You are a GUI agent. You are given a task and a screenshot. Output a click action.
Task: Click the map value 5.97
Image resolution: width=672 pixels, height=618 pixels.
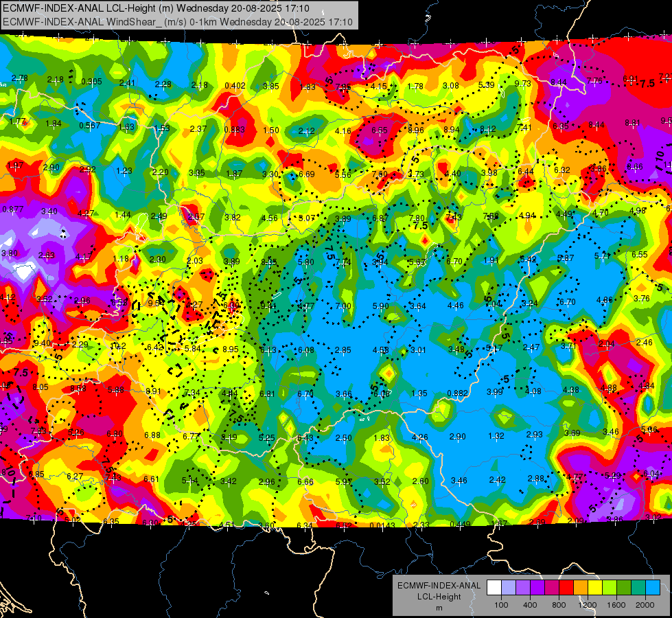click(344, 481)
